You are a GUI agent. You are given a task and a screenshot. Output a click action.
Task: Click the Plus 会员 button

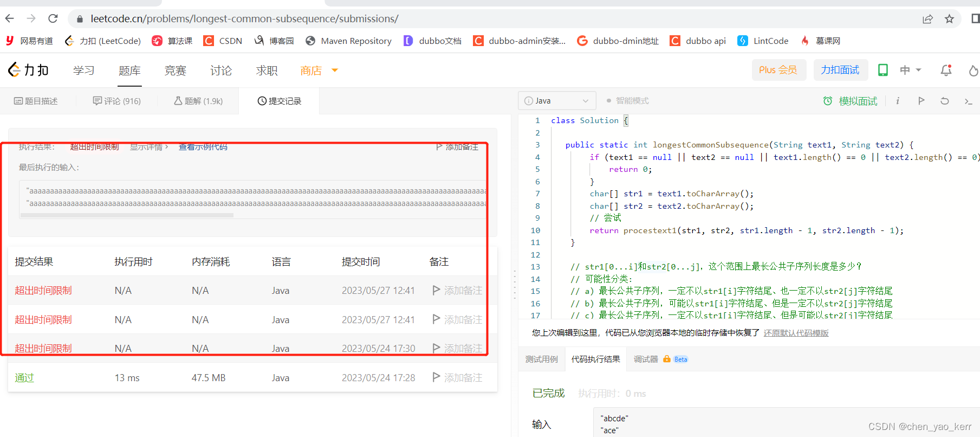pyautogui.click(x=778, y=70)
